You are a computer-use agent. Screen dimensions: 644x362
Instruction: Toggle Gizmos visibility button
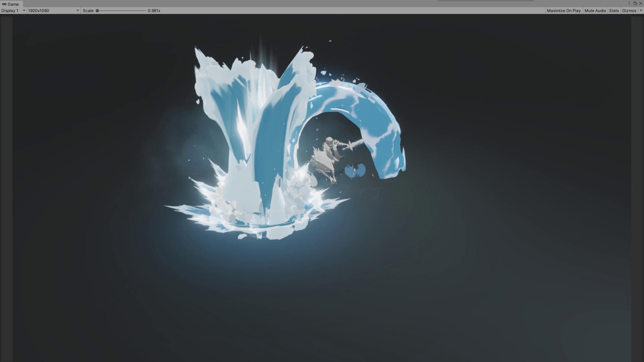click(629, 11)
